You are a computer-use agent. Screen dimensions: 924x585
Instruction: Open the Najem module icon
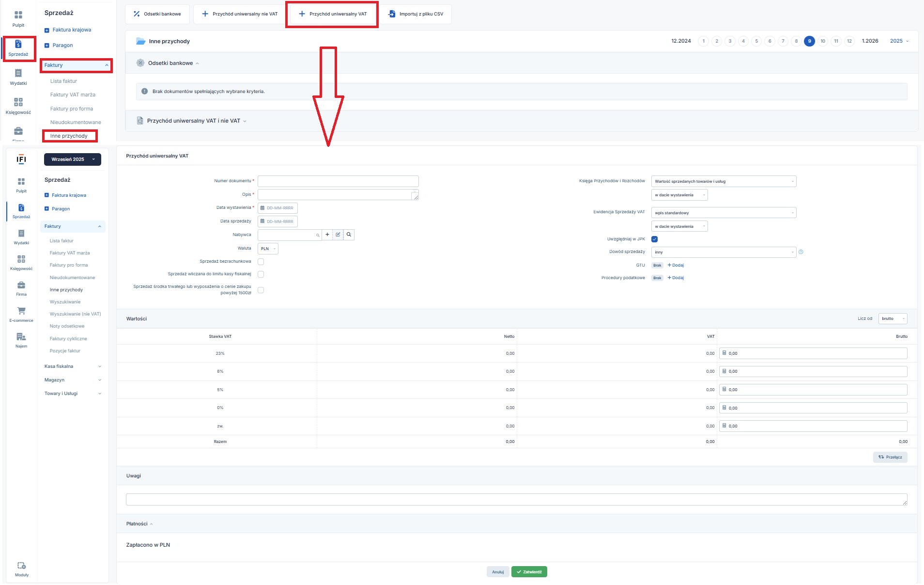pos(21,337)
